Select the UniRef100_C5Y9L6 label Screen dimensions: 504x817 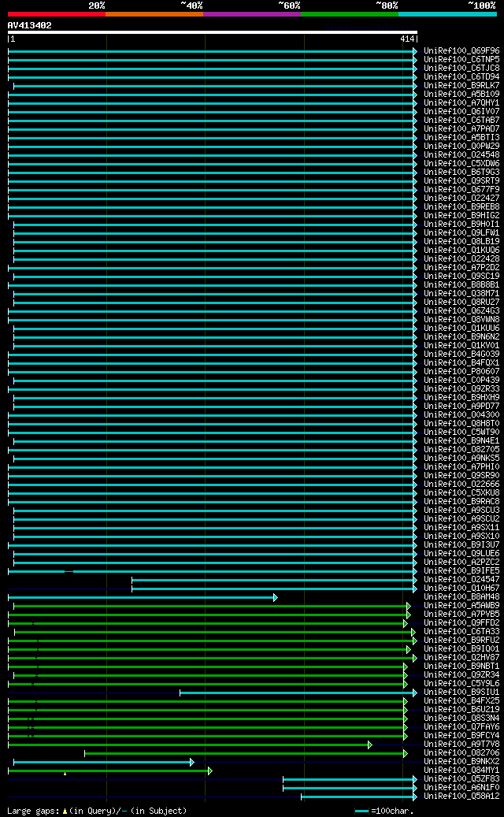coord(461,683)
